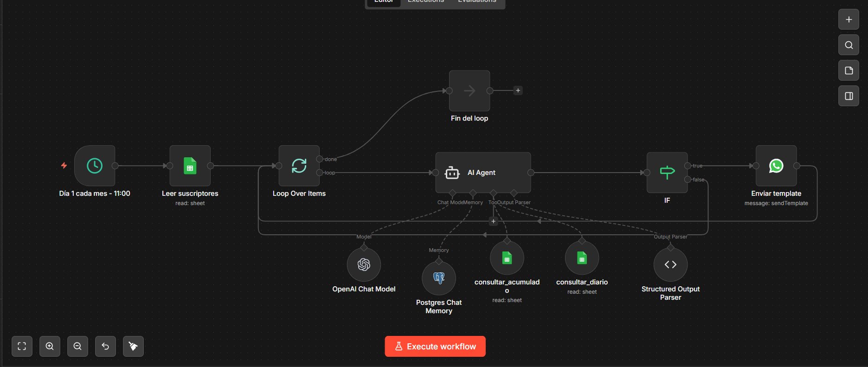This screenshot has height=367, width=868.
Task: Add a node after Fin del loop
Action: pos(518,90)
